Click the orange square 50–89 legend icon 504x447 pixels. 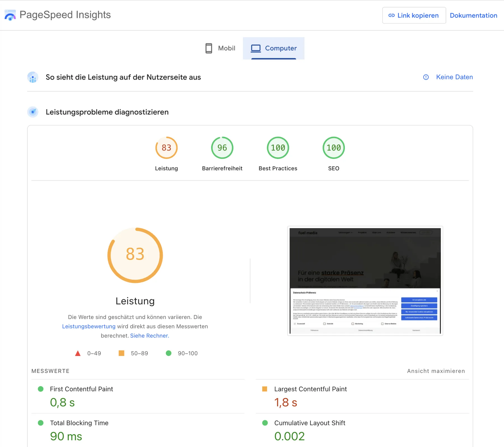pyautogui.click(x=121, y=353)
